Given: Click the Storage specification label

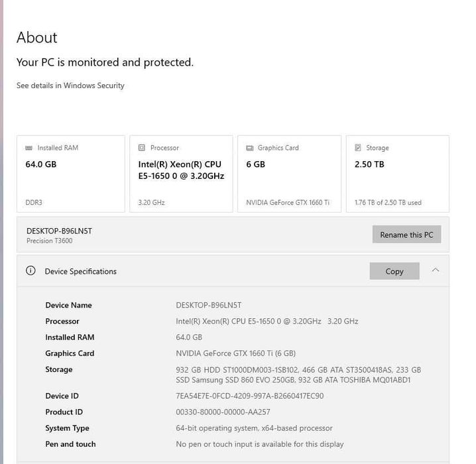Looking at the screenshot, I should 59,369.
